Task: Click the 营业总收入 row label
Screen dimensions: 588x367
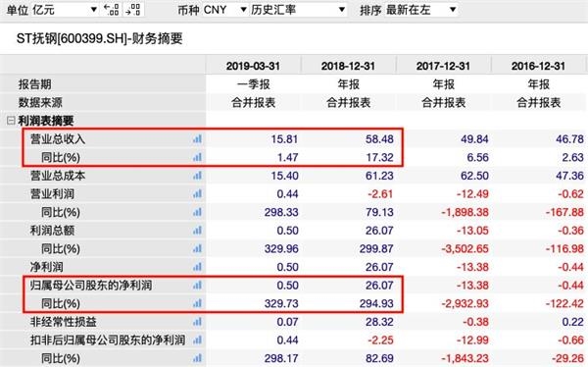Action: 58,139
